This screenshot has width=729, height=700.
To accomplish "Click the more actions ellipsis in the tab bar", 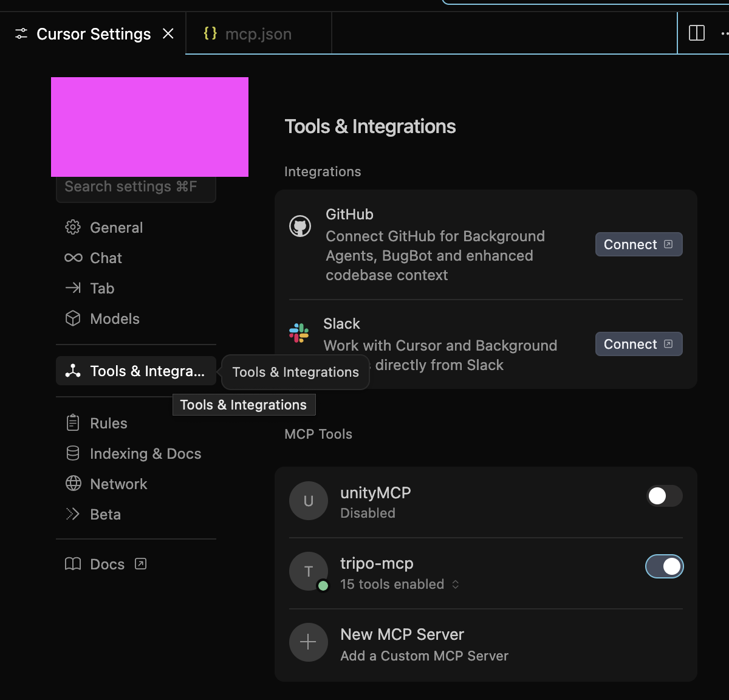I will click(724, 33).
